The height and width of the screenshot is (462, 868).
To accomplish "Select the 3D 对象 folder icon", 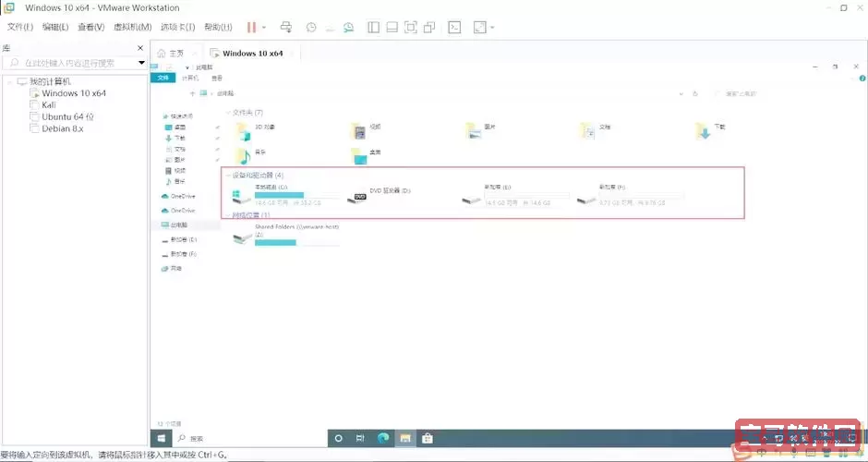I will [x=243, y=132].
